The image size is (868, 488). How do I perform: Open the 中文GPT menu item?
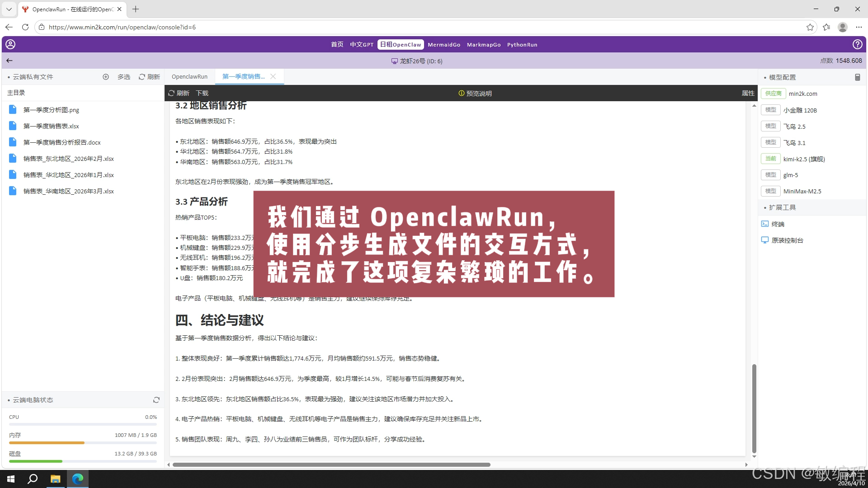pos(361,44)
